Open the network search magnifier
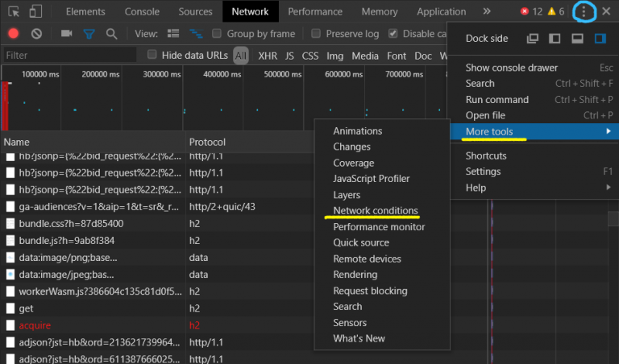This screenshot has width=619, height=364. (x=111, y=34)
